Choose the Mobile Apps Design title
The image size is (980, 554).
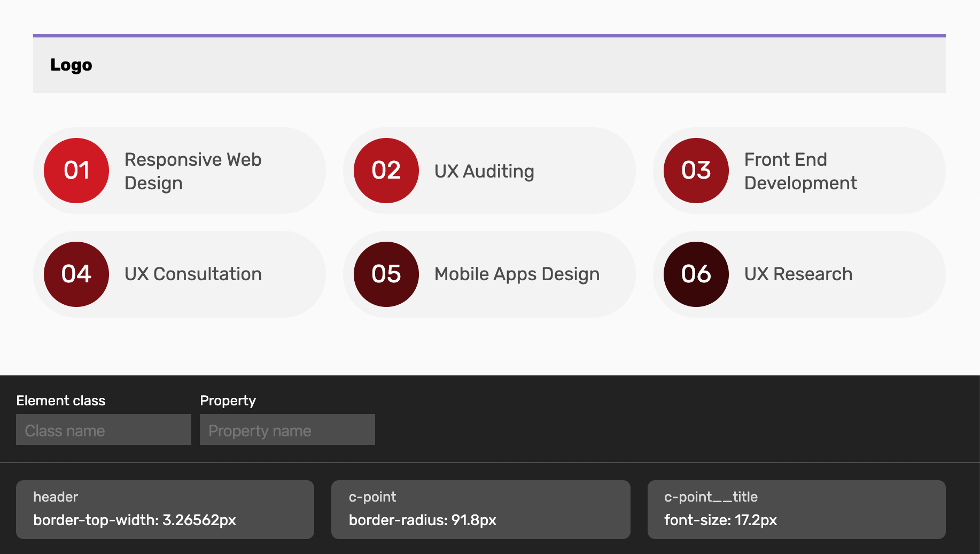pos(517,274)
